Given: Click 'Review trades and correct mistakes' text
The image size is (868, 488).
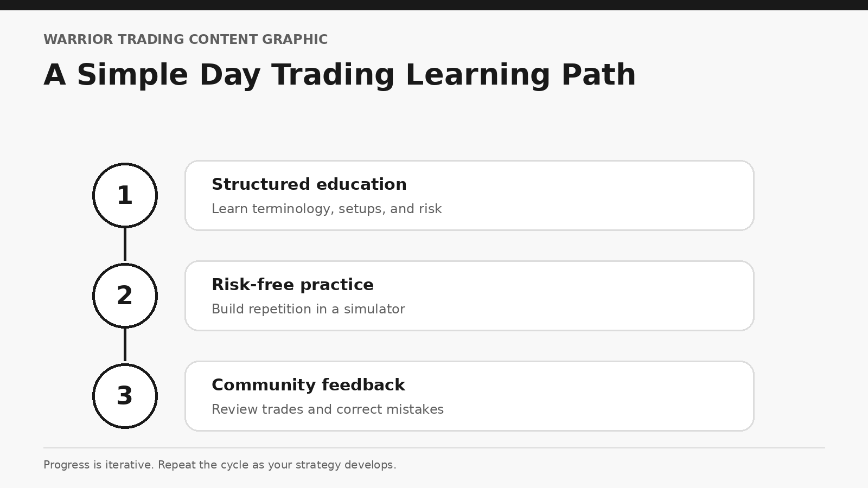Looking at the screenshot, I should 328,409.
